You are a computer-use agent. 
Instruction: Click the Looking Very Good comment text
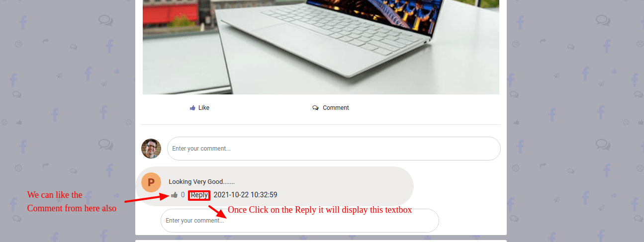click(201, 182)
